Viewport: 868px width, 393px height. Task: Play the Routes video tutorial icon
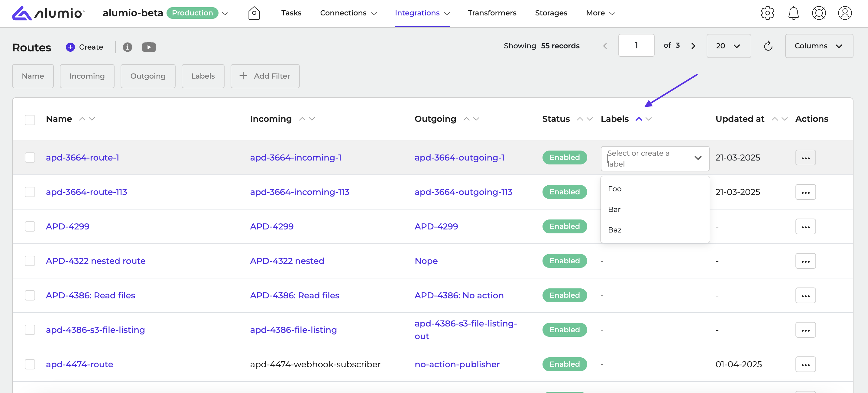[149, 47]
